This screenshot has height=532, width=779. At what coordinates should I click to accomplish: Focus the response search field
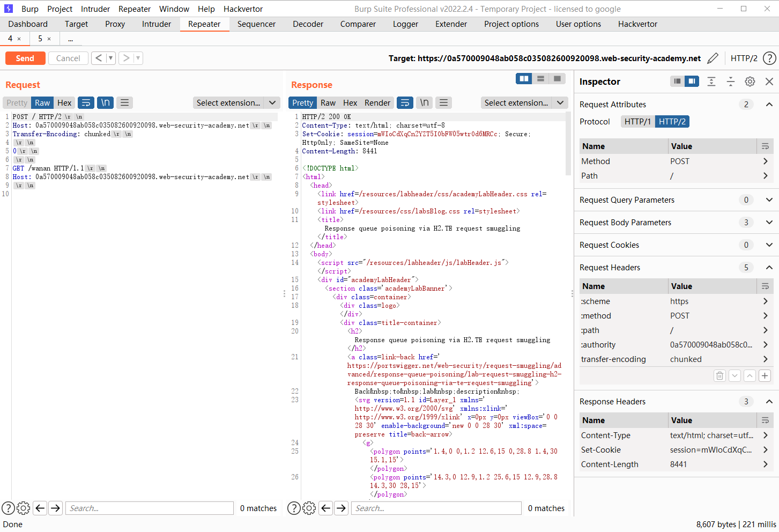(x=436, y=508)
